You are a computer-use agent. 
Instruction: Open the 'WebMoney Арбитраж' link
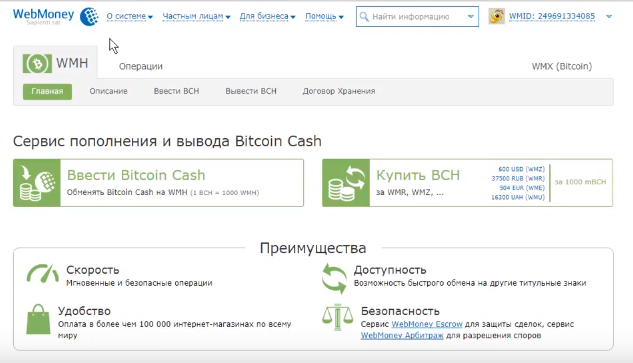point(402,336)
